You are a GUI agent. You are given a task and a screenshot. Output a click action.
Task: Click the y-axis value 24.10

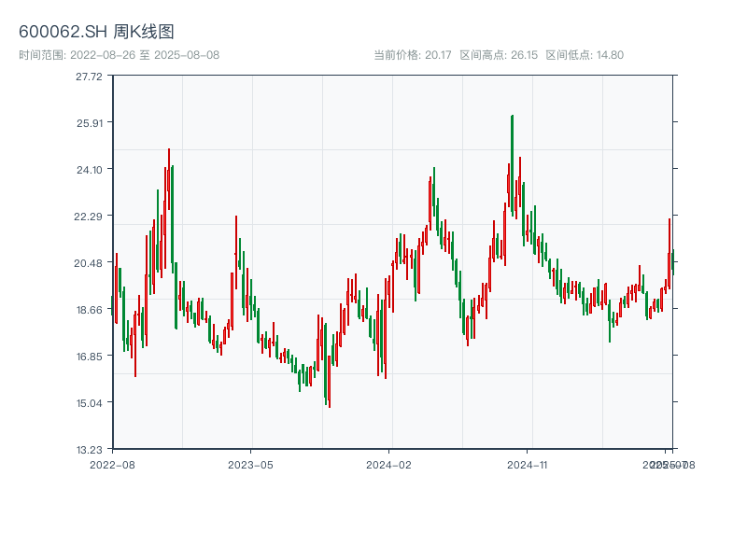90,170
